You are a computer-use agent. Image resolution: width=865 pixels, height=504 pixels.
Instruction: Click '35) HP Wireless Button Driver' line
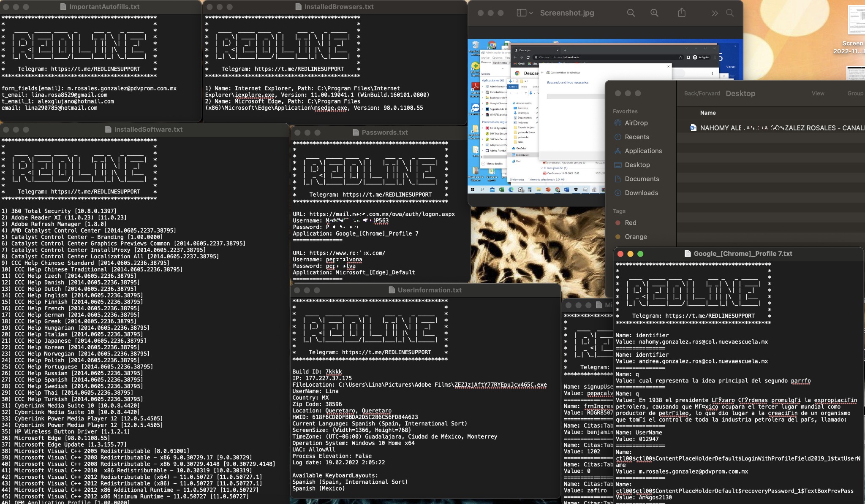pos(65,431)
